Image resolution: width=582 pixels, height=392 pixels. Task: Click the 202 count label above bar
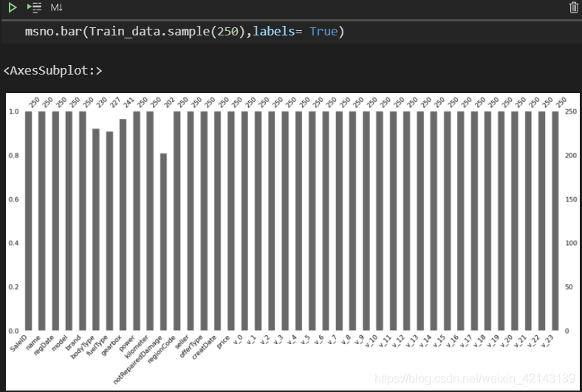pos(166,144)
